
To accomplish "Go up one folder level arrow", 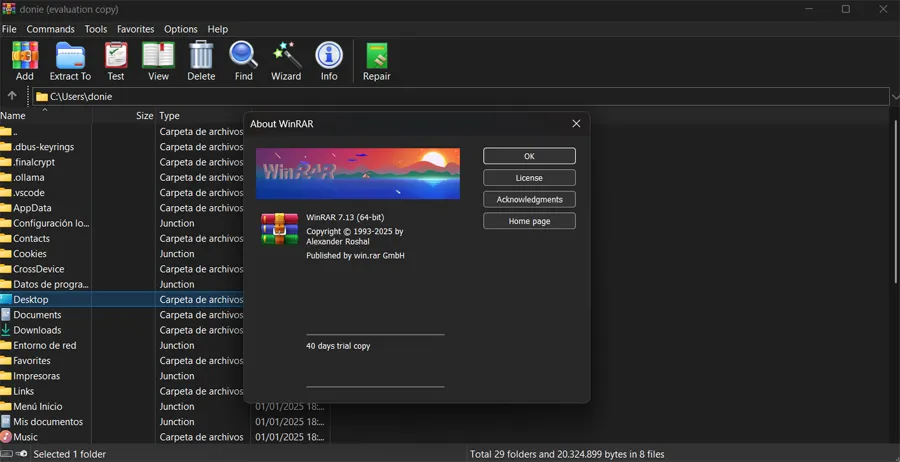I will coord(11,96).
